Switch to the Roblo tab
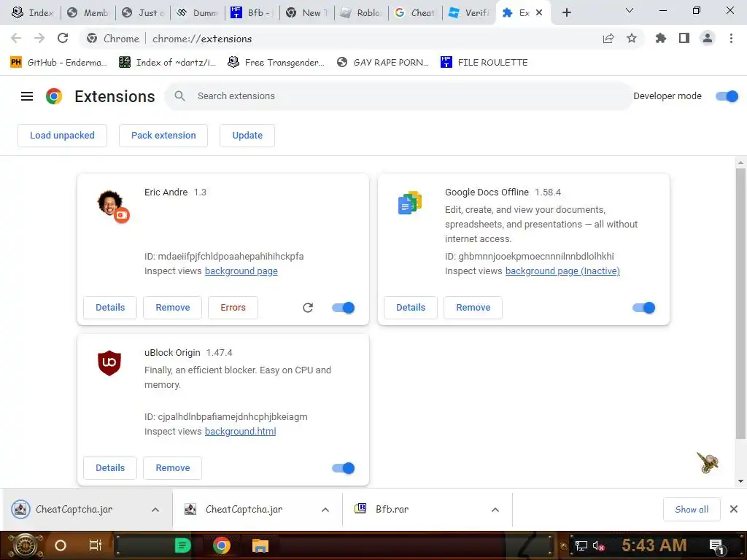The height and width of the screenshot is (560, 747). click(x=362, y=13)
